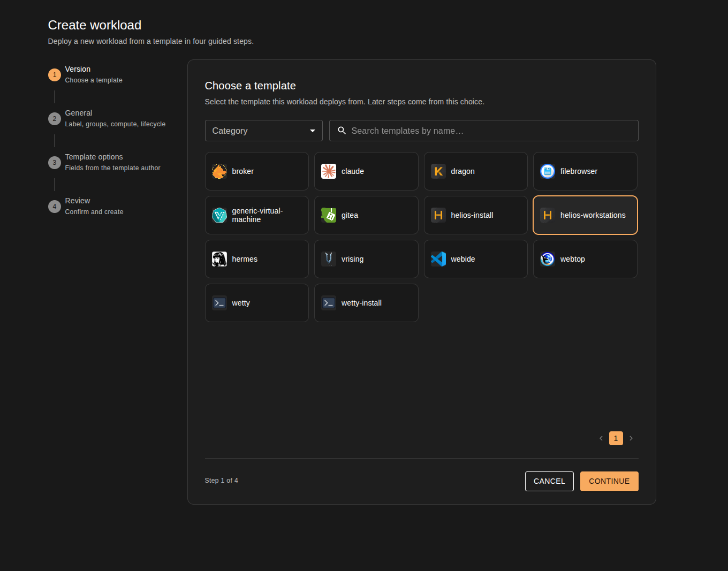Click the broker template icon
This screenshot has width=728, height=571.
click(219, 171)
